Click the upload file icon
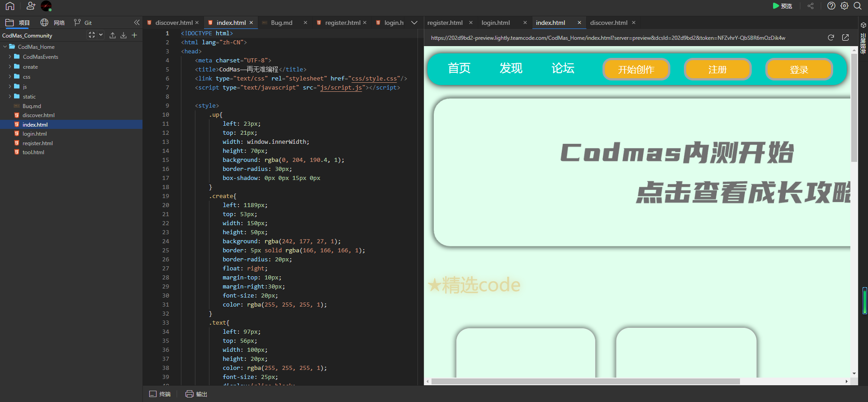The height and width of the screenshot is (402, 868). 113,35
